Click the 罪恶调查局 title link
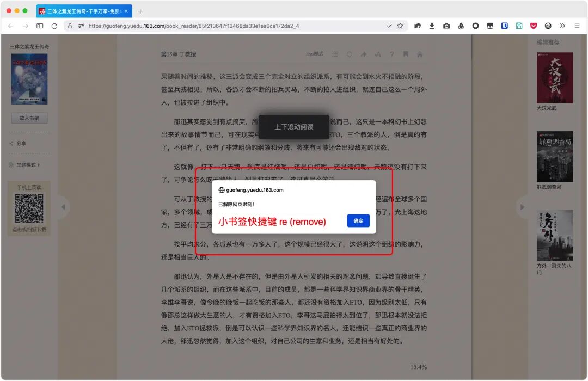 pyautogui.click(x=549, y=187)
